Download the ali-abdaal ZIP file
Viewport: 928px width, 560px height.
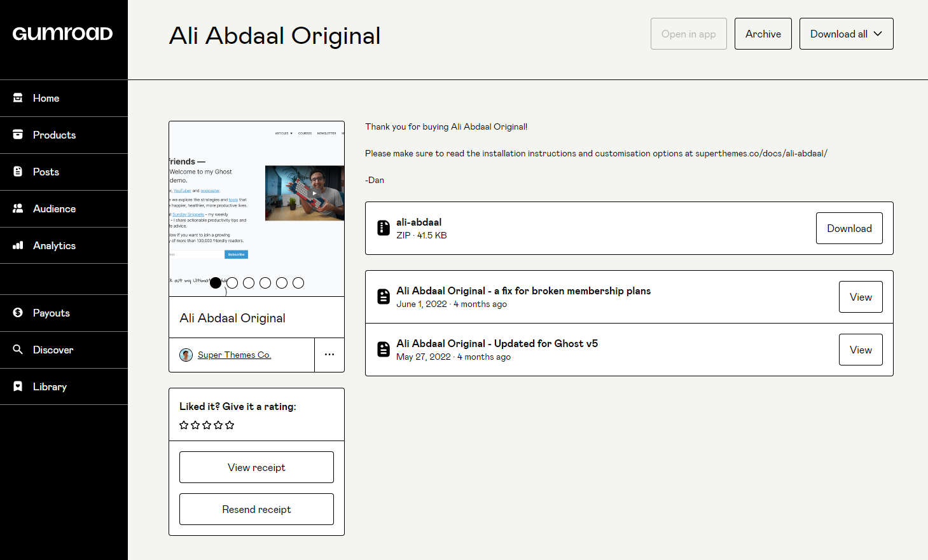click(849, 228)
